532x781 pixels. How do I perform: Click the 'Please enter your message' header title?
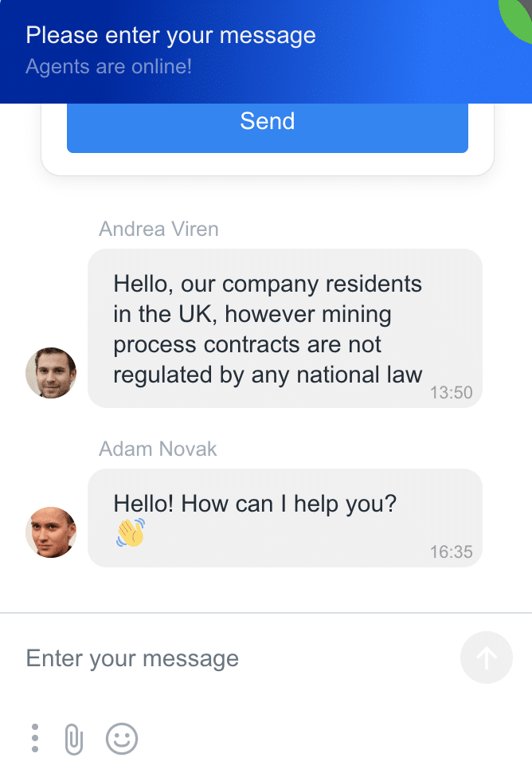[x=170, y=35]
